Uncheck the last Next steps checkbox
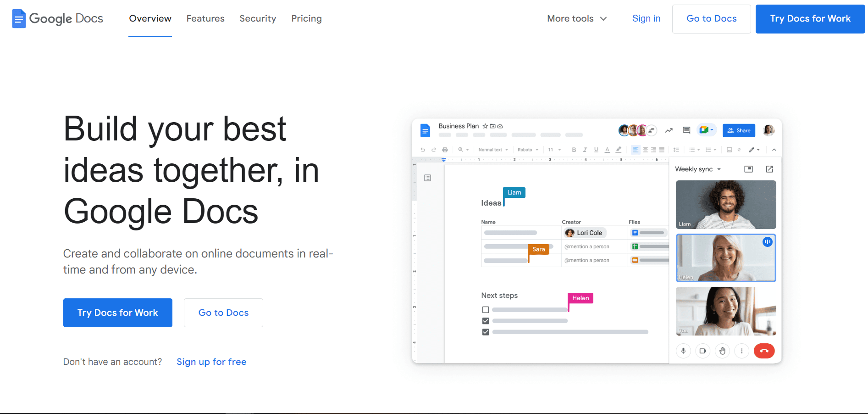 [x=486, y=332]
